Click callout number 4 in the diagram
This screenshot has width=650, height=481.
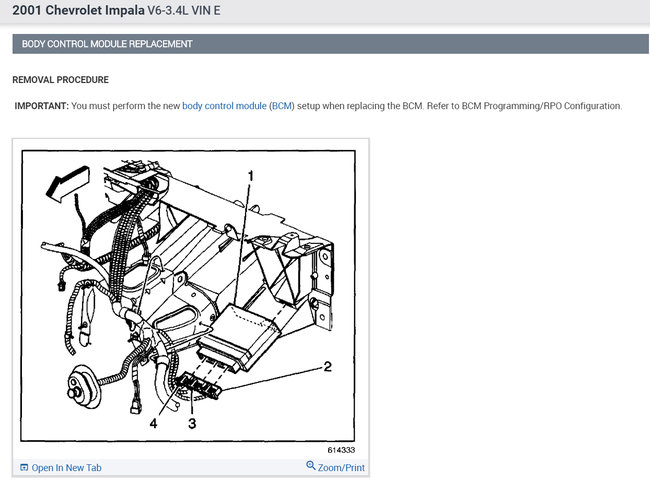pos(153,423)
